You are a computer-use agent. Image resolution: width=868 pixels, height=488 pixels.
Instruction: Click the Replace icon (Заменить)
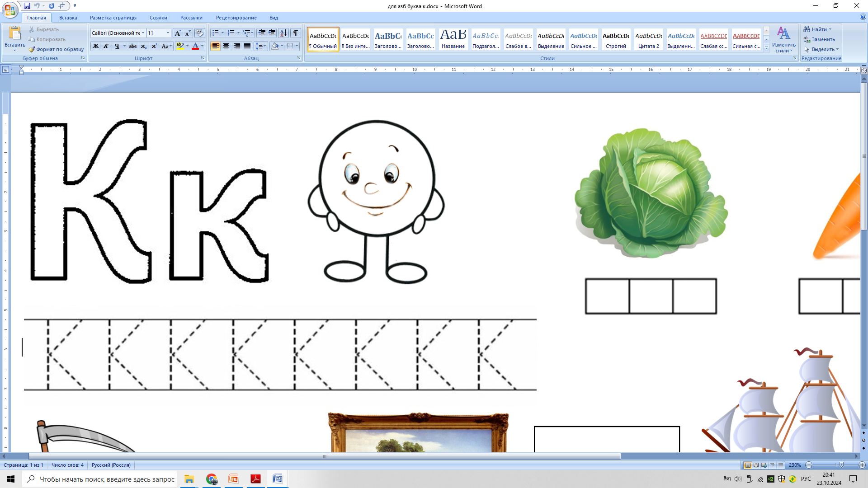pos(819,39)
